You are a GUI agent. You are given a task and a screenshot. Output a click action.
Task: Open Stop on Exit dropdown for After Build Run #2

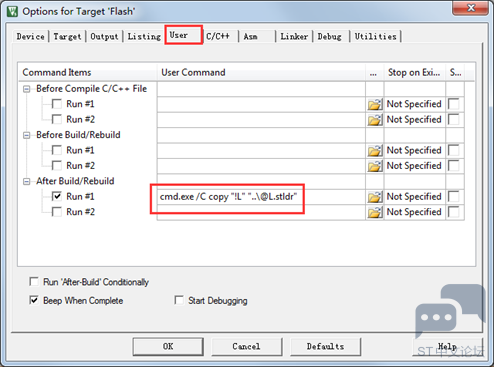pos(414,212)
